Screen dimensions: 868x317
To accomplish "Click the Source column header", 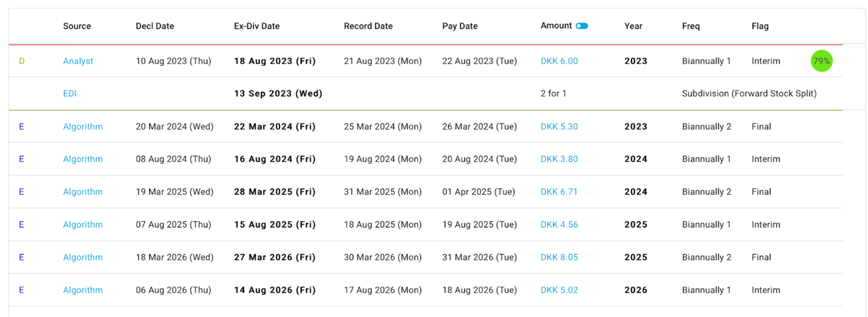I will [77, 26].
